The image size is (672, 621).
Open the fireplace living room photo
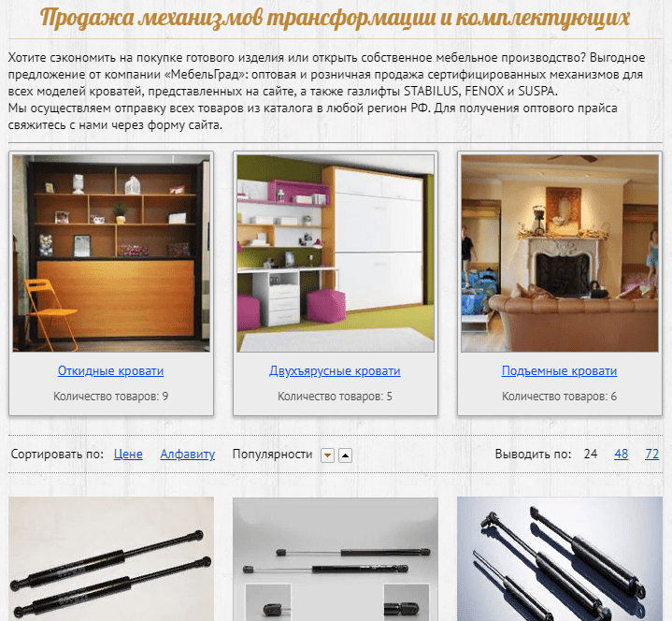(560, 253)
